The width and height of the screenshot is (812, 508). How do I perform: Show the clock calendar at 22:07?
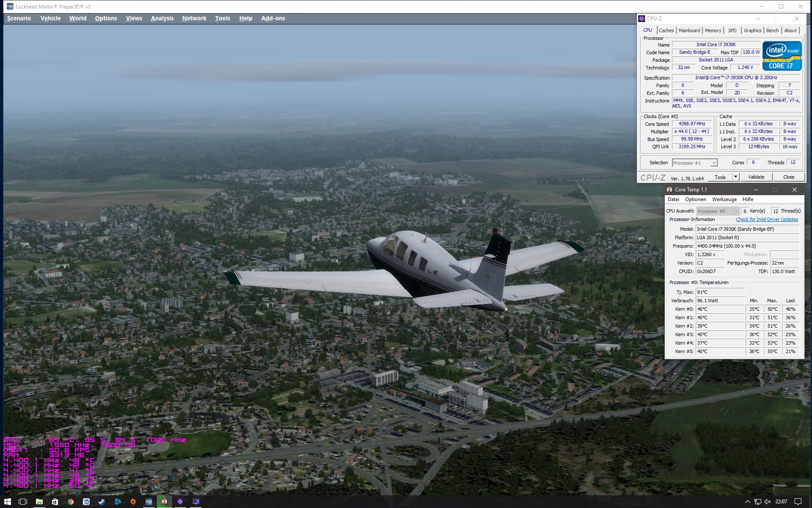click(x=781, y=502)
